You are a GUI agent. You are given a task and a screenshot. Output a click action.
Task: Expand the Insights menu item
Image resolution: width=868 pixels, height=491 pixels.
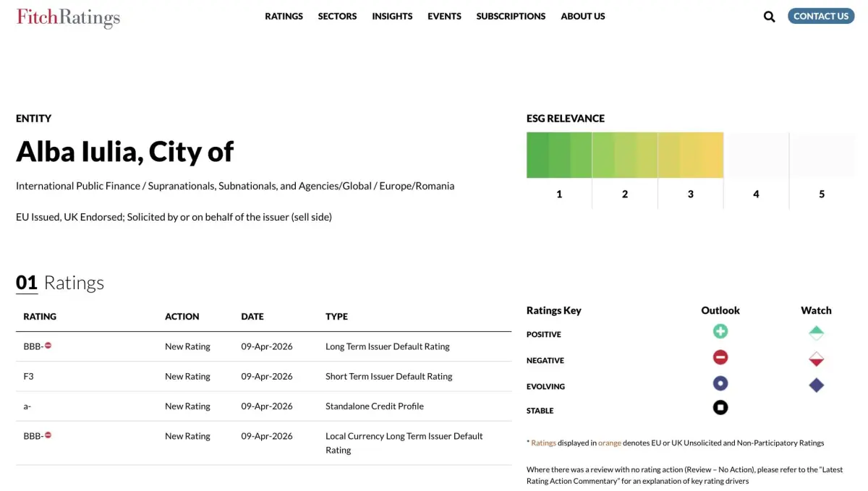[392, 16]
